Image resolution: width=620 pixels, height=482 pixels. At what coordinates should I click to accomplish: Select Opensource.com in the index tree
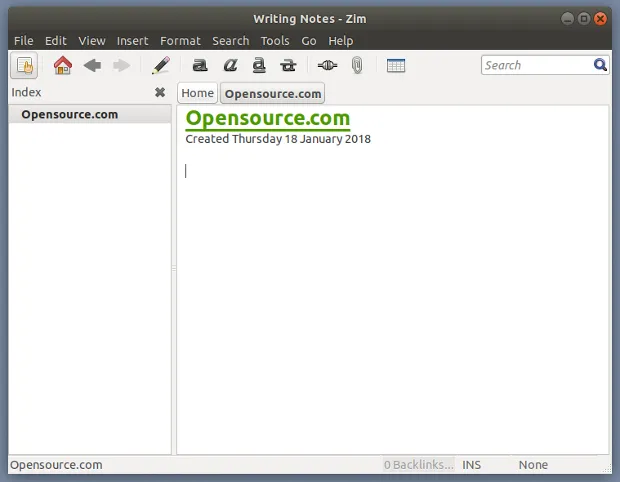click(x=69, y=114)
